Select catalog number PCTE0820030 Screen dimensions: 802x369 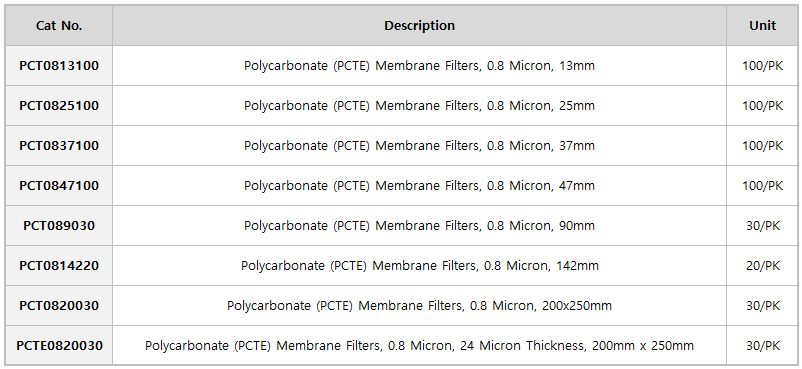click(59, 345)
